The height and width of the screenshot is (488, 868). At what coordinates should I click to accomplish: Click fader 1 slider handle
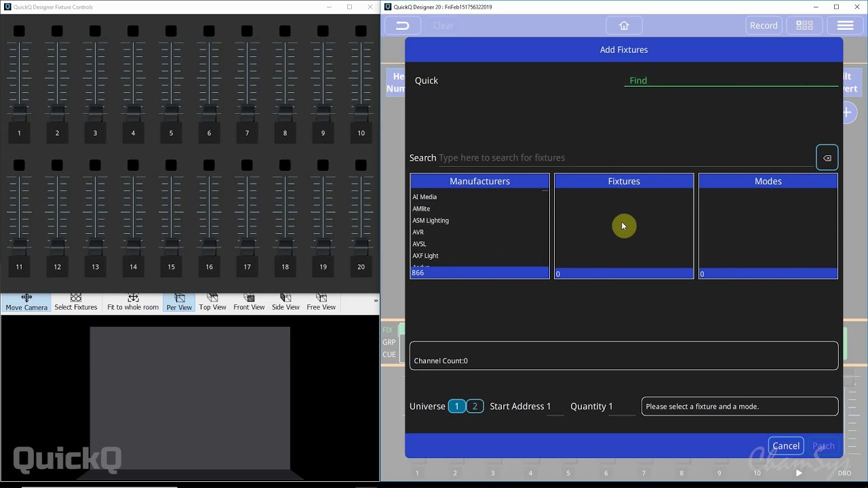(x=19, y=113)
